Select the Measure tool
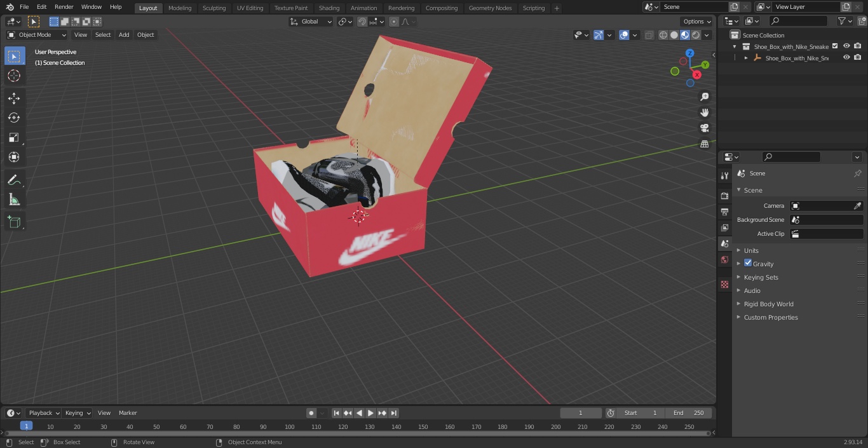 (14, 200)
